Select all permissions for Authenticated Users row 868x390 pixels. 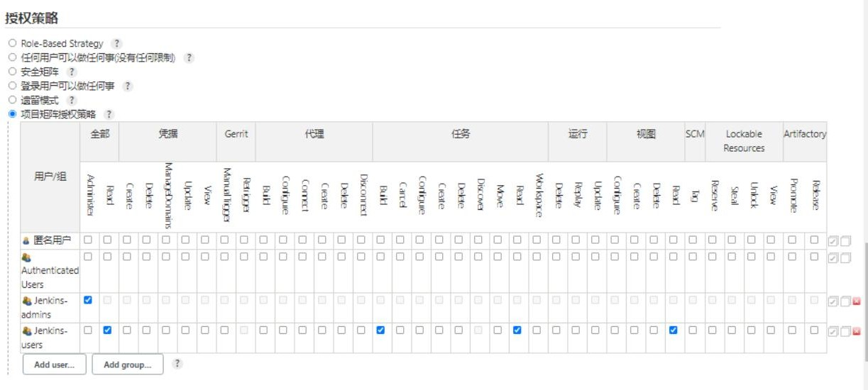[x=833, y=257]
